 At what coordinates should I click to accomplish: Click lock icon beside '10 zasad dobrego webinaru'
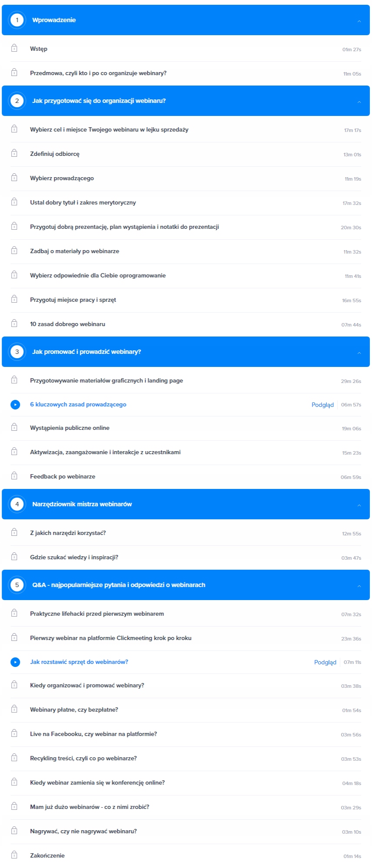pyautogui.click(x=14, y=323)
